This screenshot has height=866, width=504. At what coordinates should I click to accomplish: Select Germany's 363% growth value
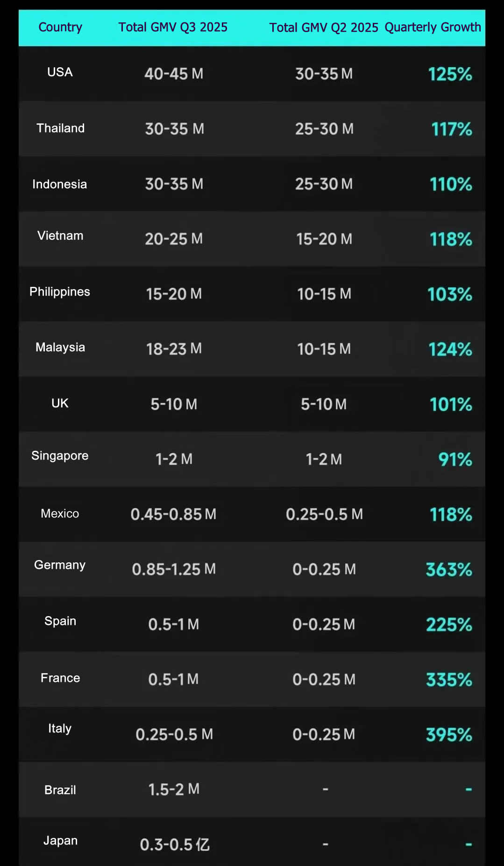[x=449, y=570]
